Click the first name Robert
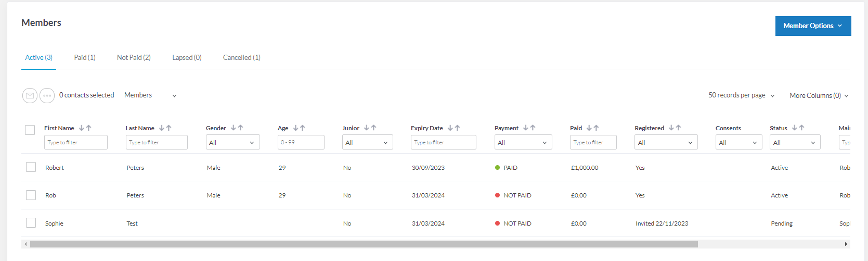 (x=55, y=168)
